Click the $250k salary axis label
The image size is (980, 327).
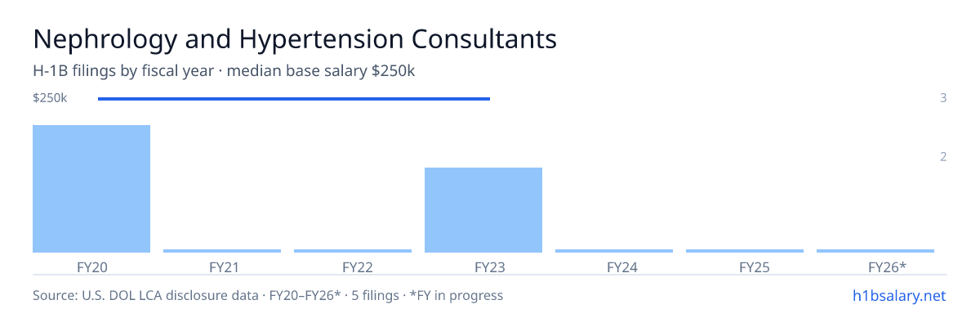coord(50,98)
